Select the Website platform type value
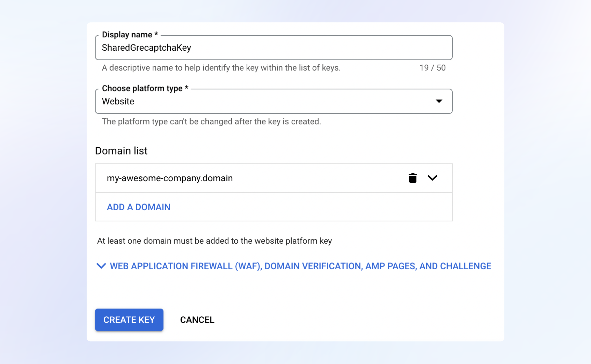 click(x=118, y=101)
